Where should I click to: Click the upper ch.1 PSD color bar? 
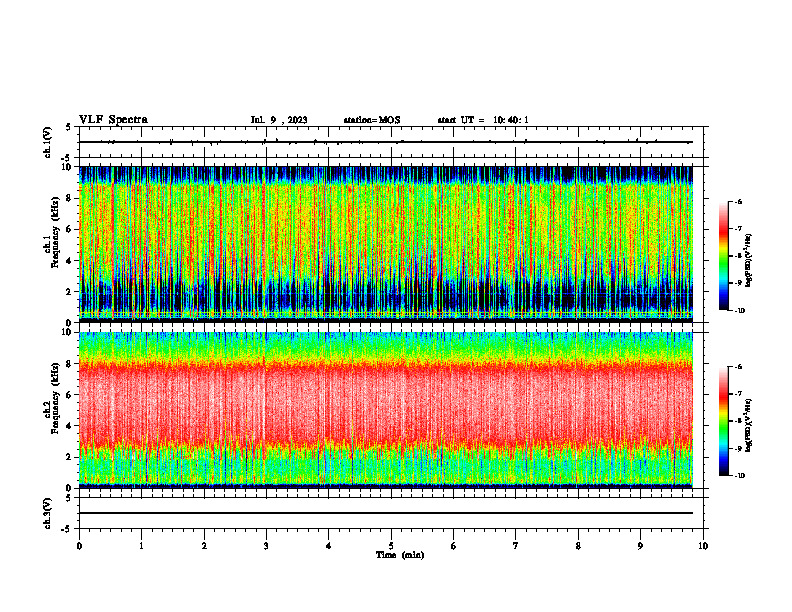click(x=723, y=256)
